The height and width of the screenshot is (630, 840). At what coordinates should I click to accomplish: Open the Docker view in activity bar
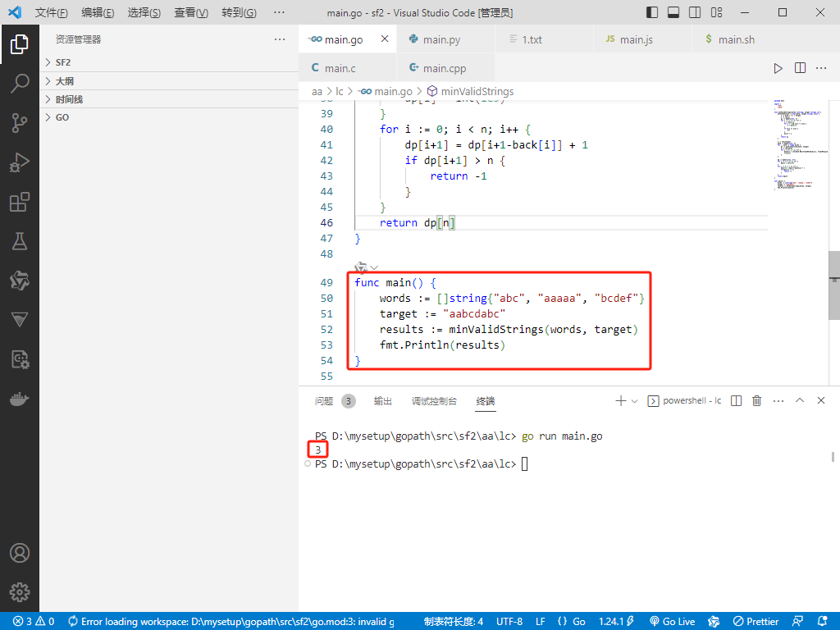(x=20, y=399)
